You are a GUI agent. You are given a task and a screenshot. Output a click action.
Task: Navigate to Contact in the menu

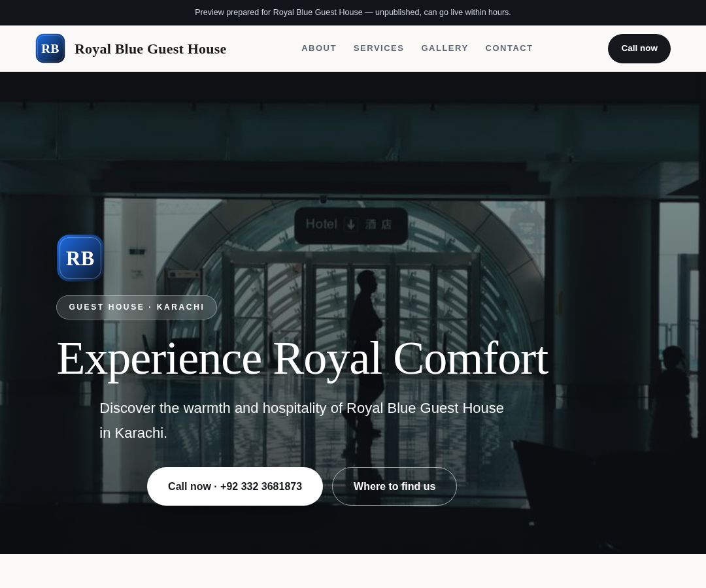pyautogui.click(x=509, y=48)
